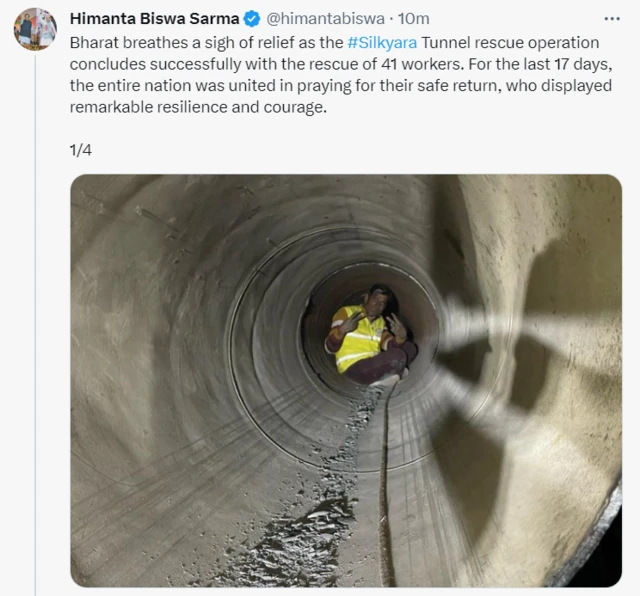Click the blue verified badge

[252, 19]
